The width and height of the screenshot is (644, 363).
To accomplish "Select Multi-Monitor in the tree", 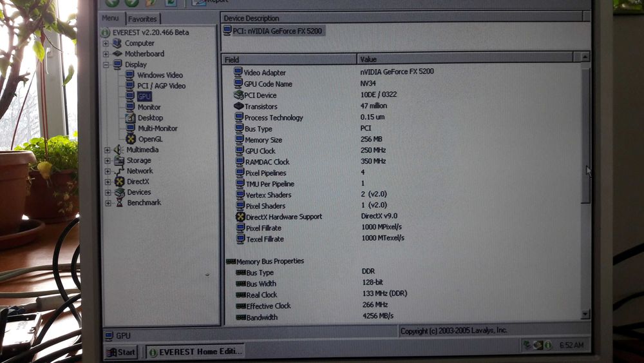I will 158,128.
